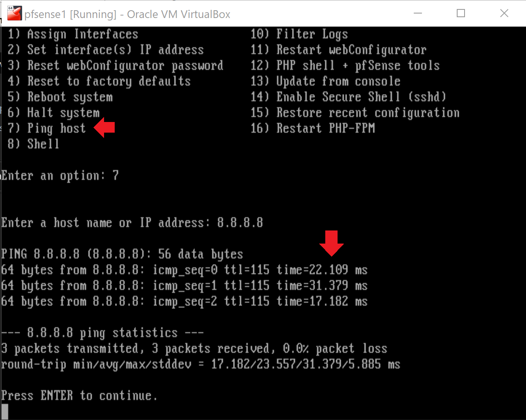
Task: Click the pfsense1 [Running] window title
Action: click(127, 14)
